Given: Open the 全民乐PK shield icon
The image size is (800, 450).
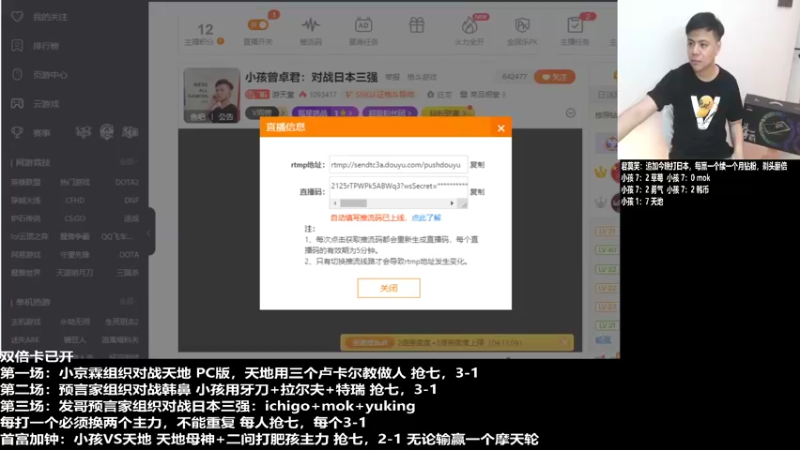Looking at the screenshot, I should coord(522,25).
